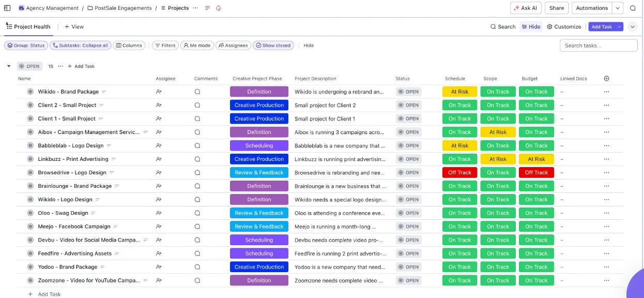Click Add Task at the bottom of the list
This screenshot has width=644, height=298.
(x=45, y=294)
